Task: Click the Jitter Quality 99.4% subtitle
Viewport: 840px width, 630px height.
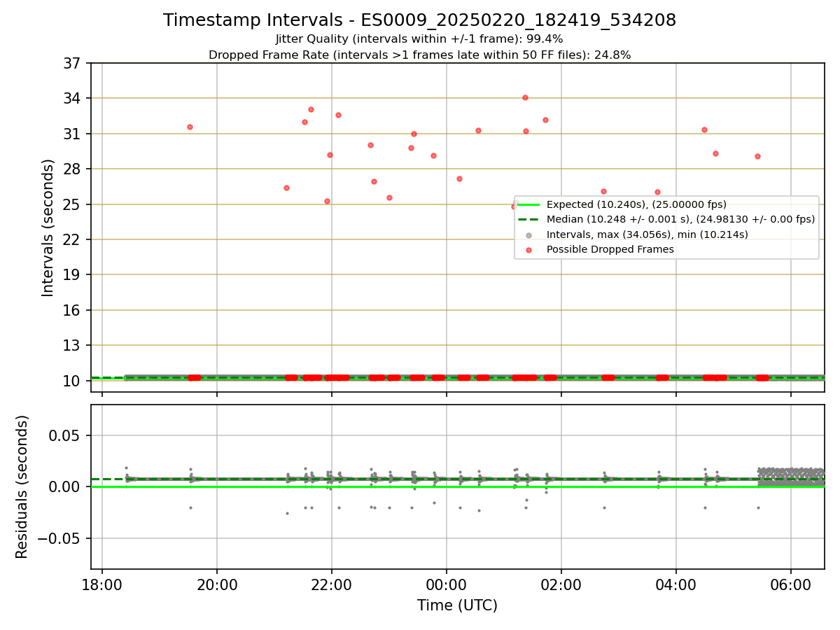Action: tap(419, 39)
